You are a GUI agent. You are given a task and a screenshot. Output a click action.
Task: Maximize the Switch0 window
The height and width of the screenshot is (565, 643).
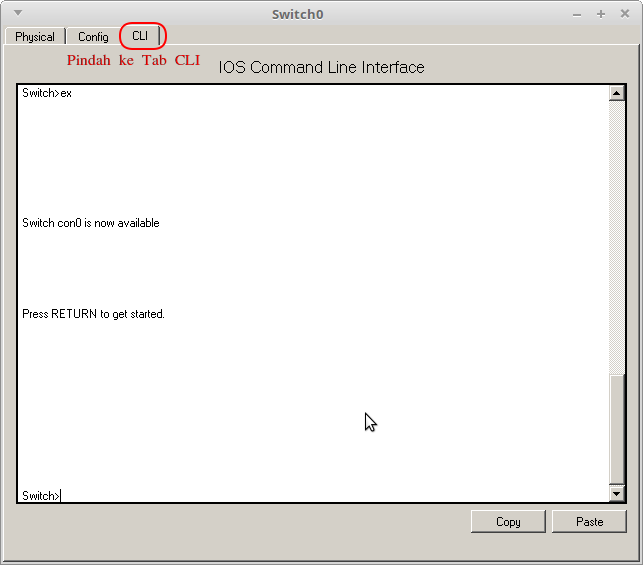[601, 14]
